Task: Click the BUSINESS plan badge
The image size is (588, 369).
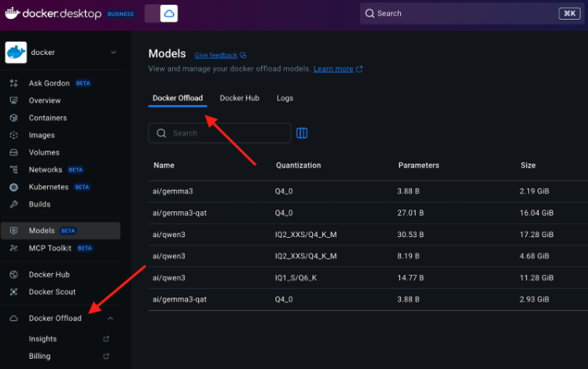Action: 120,14
